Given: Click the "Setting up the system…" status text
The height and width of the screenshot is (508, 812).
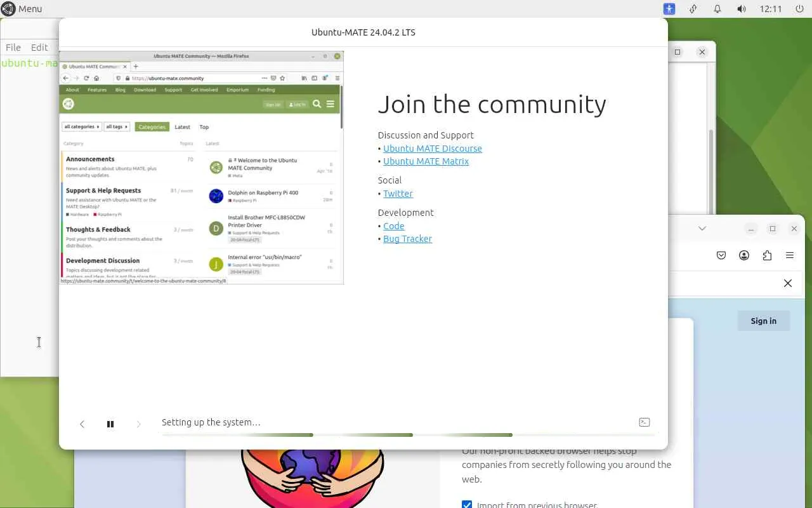Looking at the screenshot, I should tap(211, 422).
